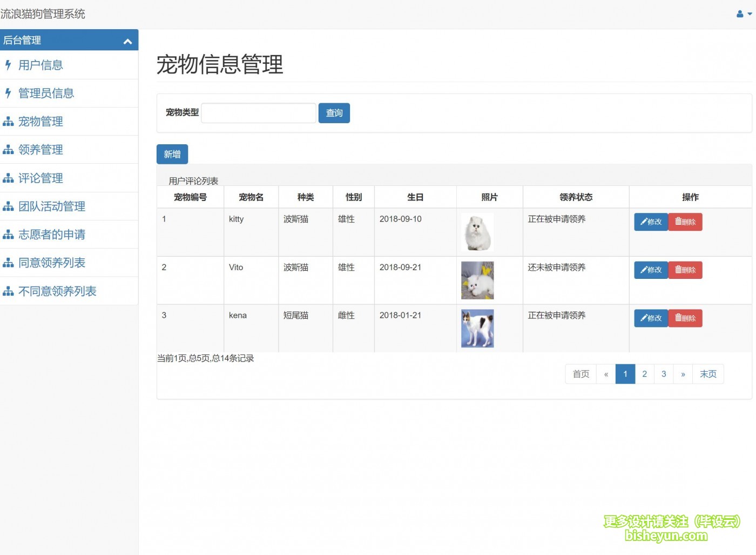Edit pet kitty with 修改 button
Viewport: 756px width, 555px height.
(x=651, y=222)
